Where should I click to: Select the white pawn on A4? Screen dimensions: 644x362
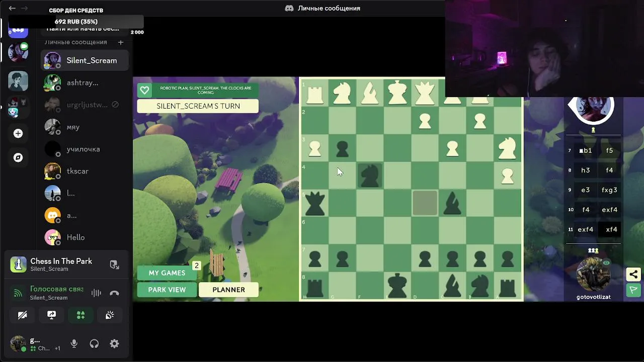tap(507, 175)
